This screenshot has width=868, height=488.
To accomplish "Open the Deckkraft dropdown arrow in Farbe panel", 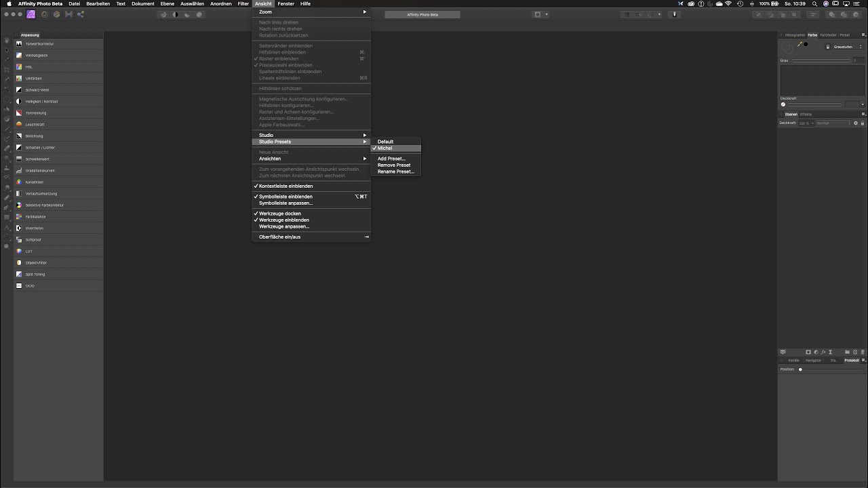I will pyautogui.click(x=863, y=104).
